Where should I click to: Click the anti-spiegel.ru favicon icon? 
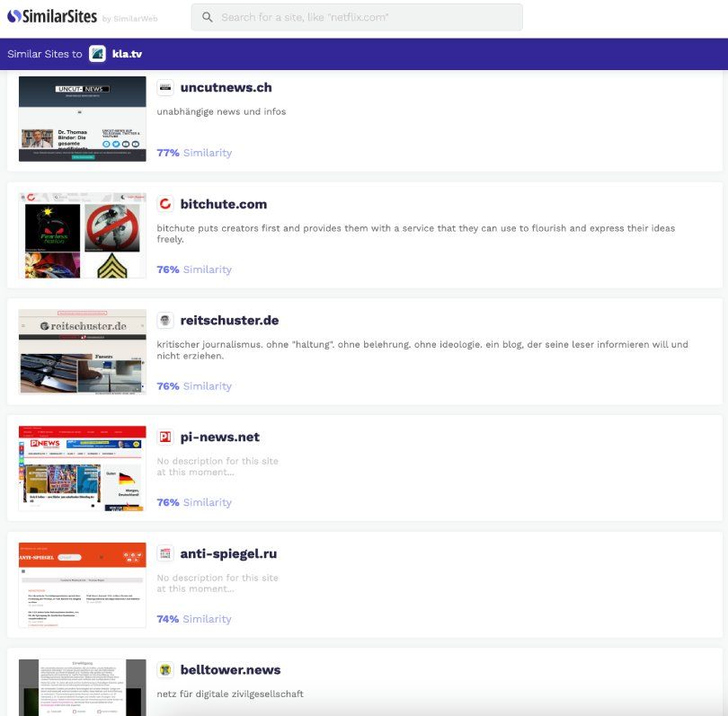pos(165,553)
